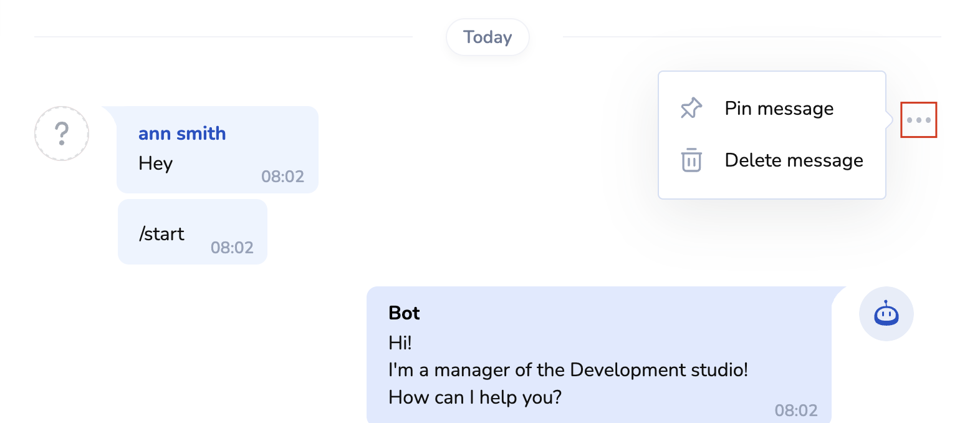Click the "How can I help you?" text
This screenshot has height=423, width=980.
(475, 397)
